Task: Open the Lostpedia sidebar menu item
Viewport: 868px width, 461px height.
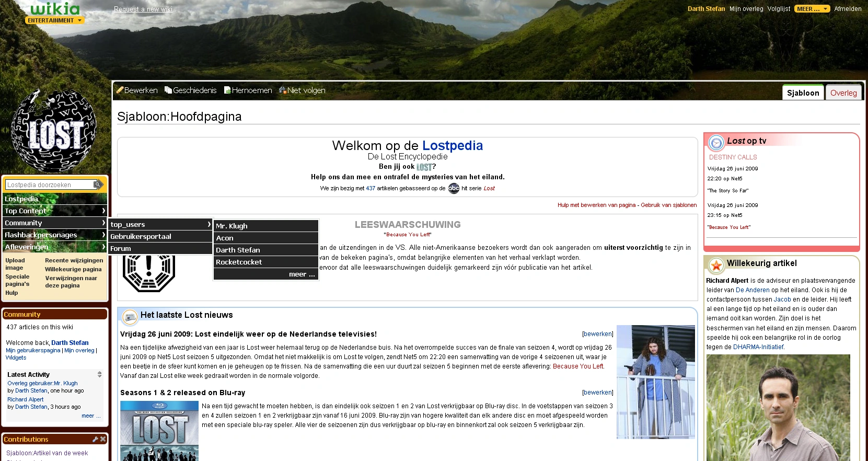Action: point(55,199)
